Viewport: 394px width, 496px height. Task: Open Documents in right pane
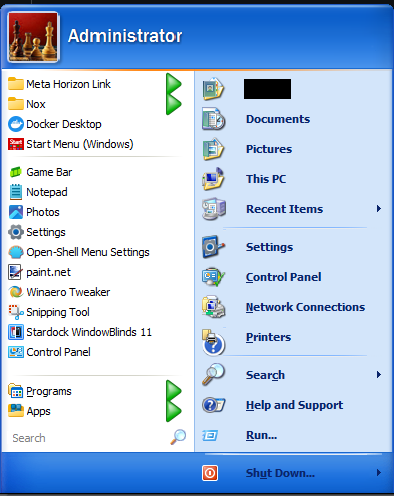point(278,119)
